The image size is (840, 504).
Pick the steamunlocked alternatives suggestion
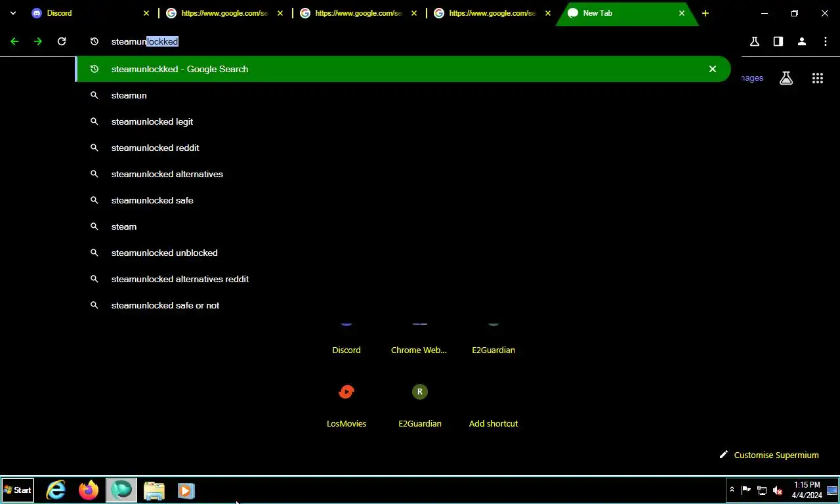403,174
